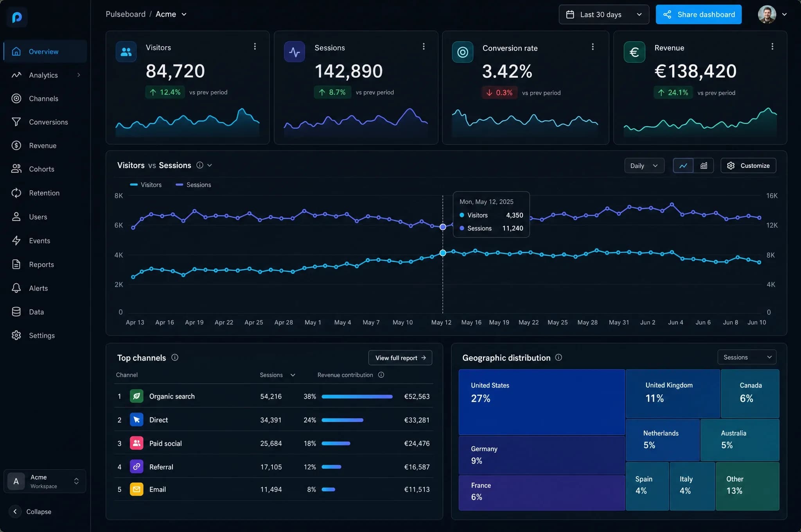Open Retention in the sidebar

click(x=45, y=193)
